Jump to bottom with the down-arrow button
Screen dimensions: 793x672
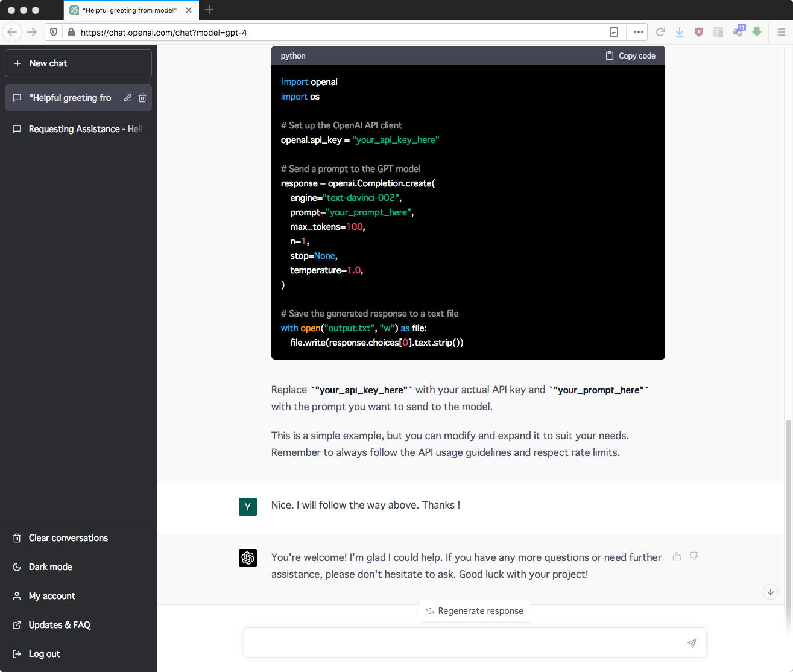pos(771,592)
